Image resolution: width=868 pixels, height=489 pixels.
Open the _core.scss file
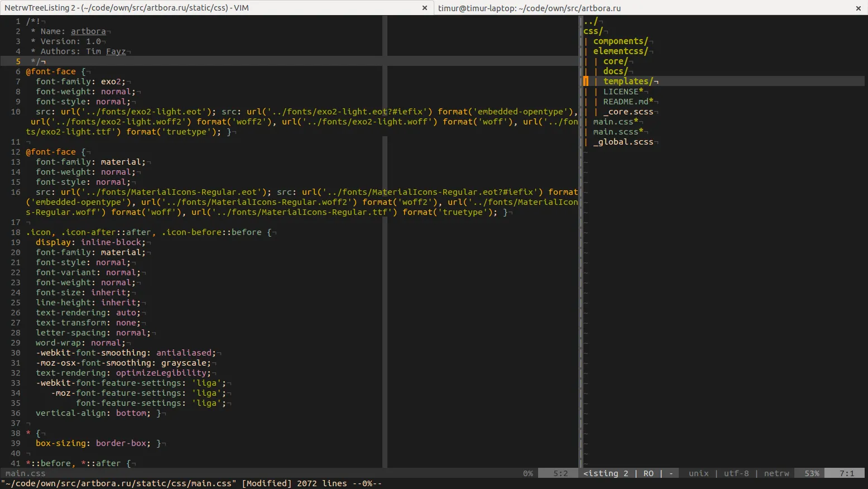(x=628, y=112)
